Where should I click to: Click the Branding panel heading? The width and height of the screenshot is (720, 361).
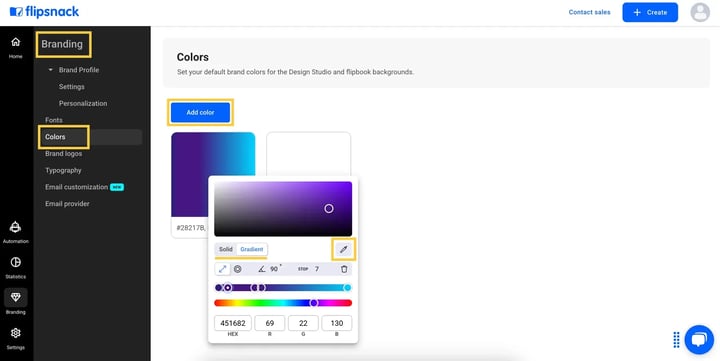point(62,44)
